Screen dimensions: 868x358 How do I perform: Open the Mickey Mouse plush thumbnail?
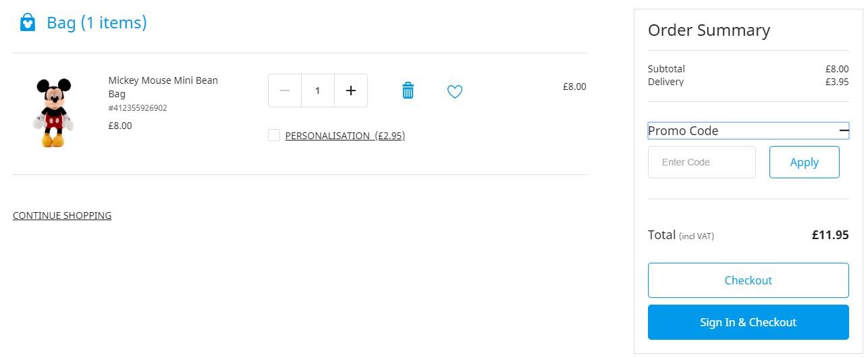53,112
